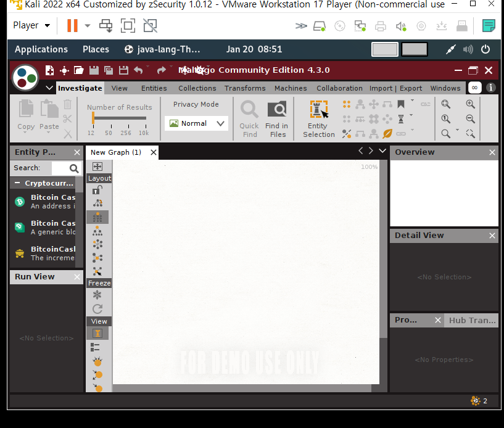Viewport: 504px width, 428px height.
Task: Expand the ribbon collapse chevron beside Investigate
Action: [x=49, y=88]
